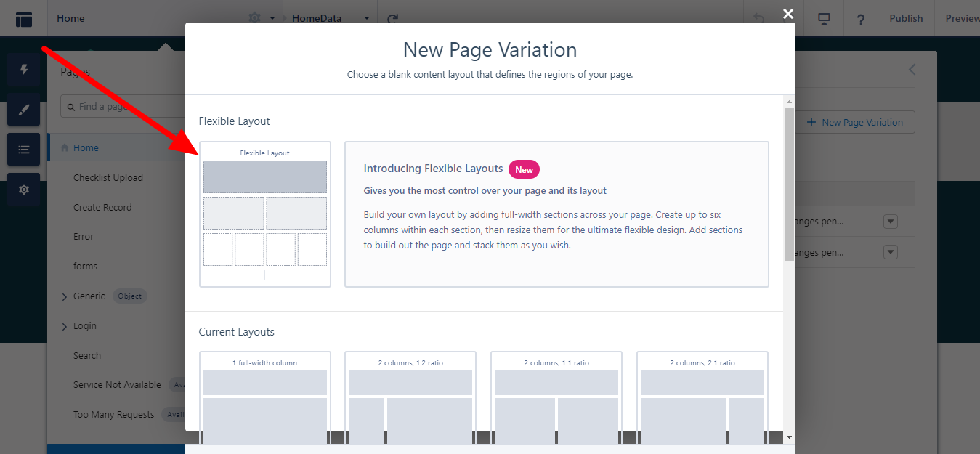
Task: Select the Flexible Layout thumbnail
Action: point(265,214)
